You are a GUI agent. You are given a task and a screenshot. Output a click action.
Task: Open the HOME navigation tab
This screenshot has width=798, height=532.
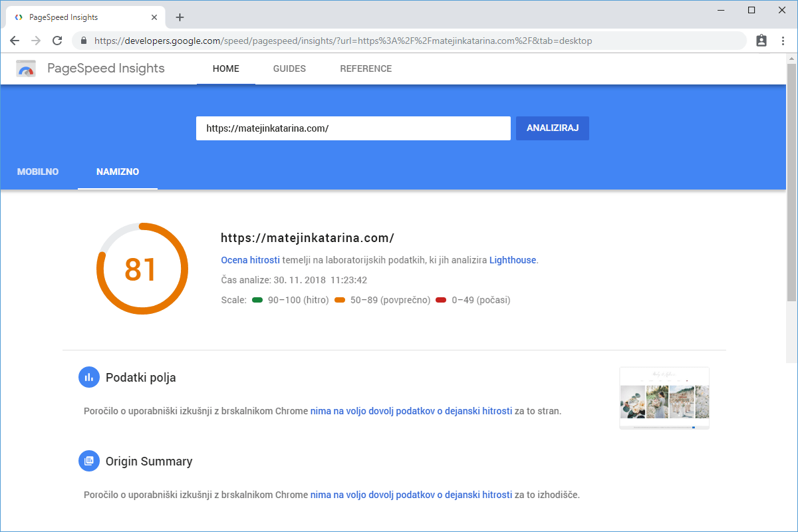pos(226,68)
